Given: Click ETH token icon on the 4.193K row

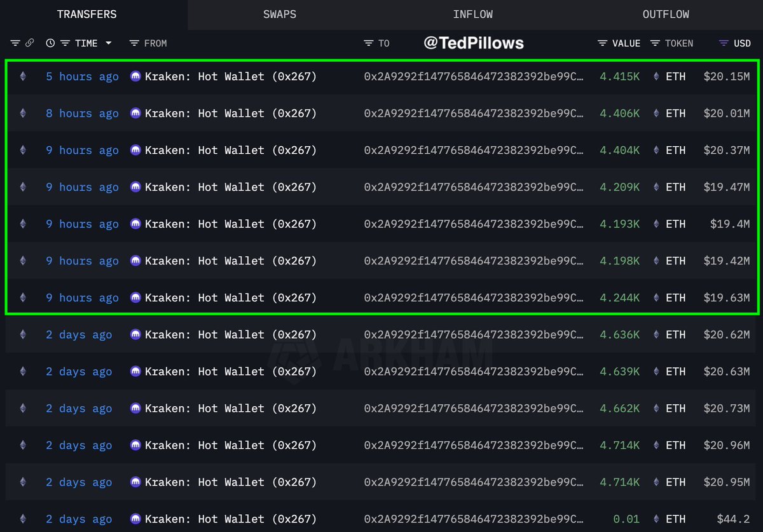Looking at the screenshot, I should click(x=656, y=224).
